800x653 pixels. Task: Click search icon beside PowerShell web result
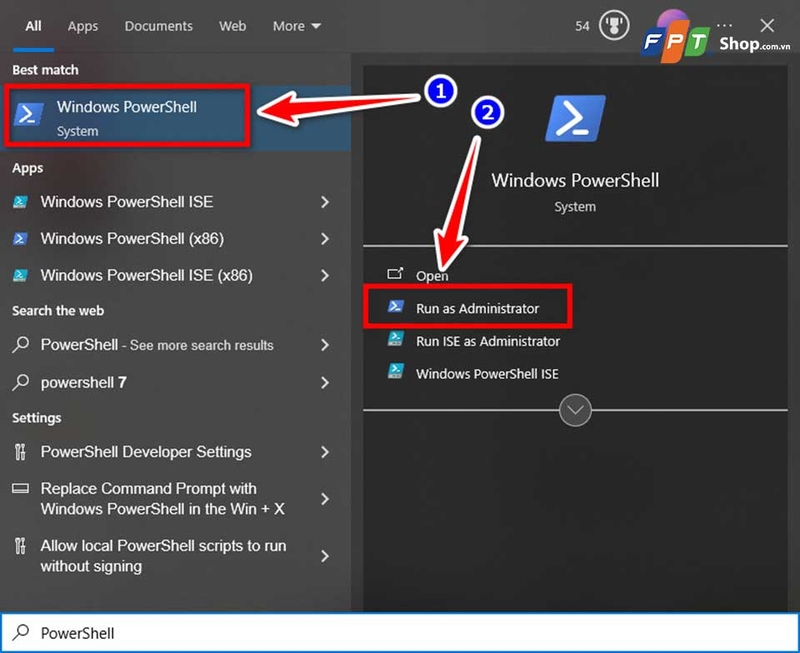20,344
